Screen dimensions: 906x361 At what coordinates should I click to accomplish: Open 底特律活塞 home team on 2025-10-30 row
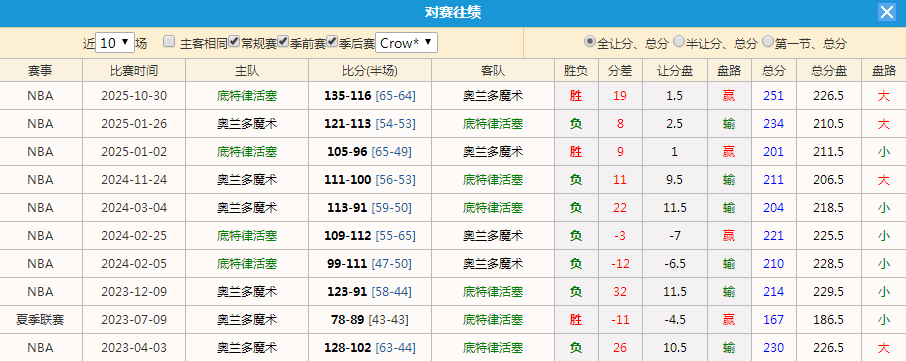coord(247,96)
